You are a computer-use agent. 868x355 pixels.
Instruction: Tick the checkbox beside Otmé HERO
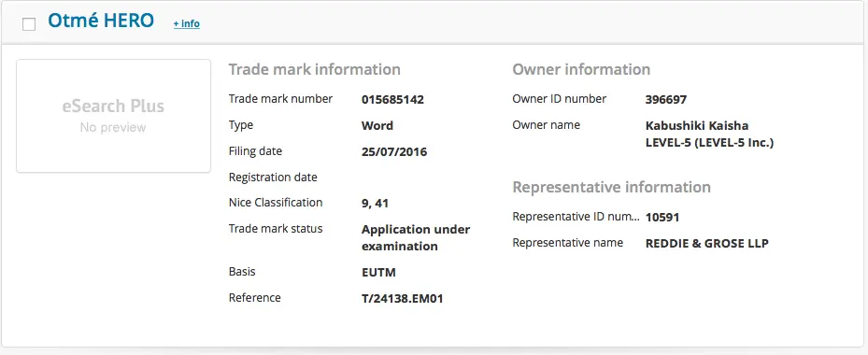(29, 24)
